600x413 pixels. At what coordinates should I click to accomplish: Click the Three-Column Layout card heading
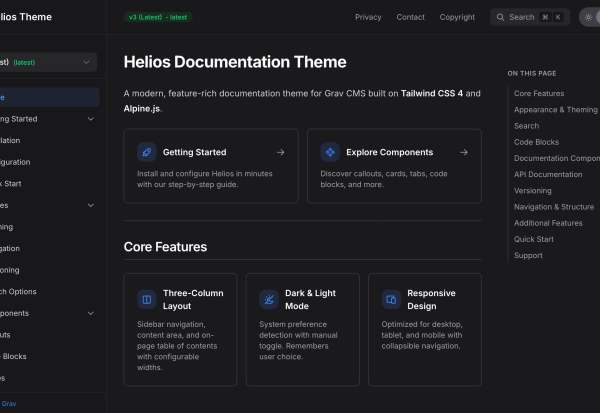[x=193, y=300]
